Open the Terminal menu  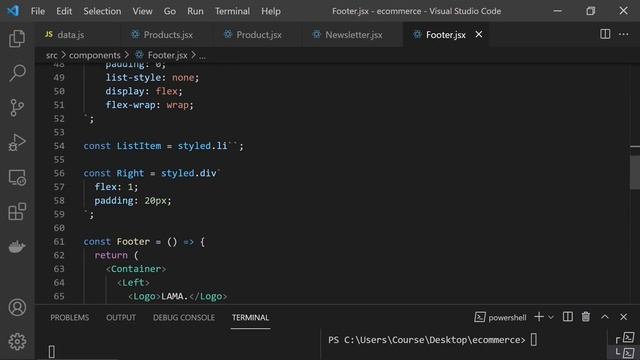tap(232, 11)
